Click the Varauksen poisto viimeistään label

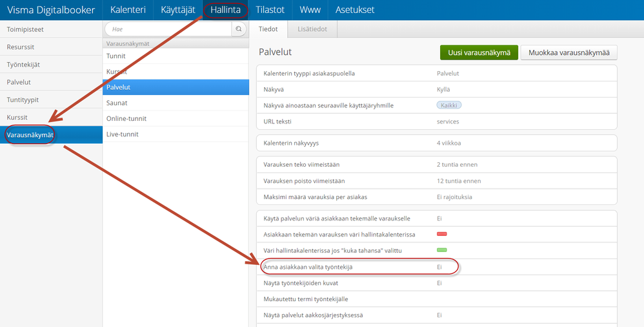pos(304,181)
